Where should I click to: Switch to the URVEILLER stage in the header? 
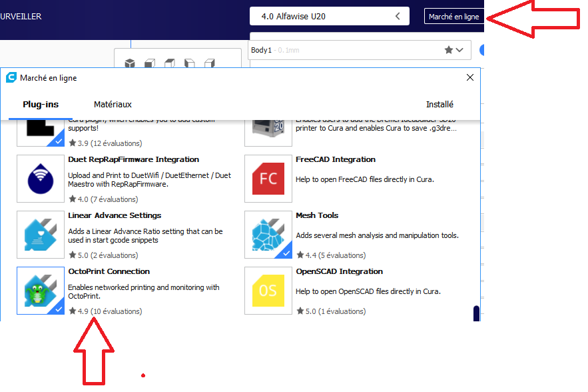point(21,17)
